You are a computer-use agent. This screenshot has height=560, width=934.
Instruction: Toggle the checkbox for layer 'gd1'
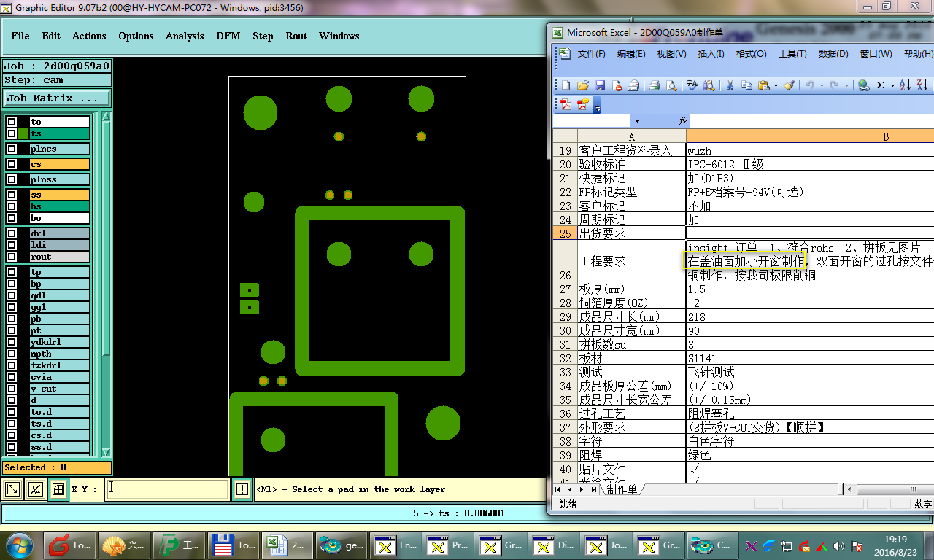point(12,295)
